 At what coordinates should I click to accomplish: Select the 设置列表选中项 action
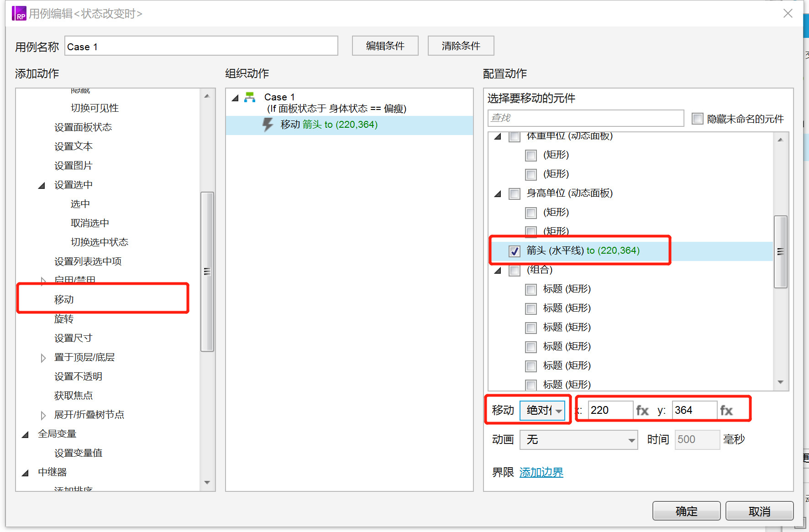[88, 261]
